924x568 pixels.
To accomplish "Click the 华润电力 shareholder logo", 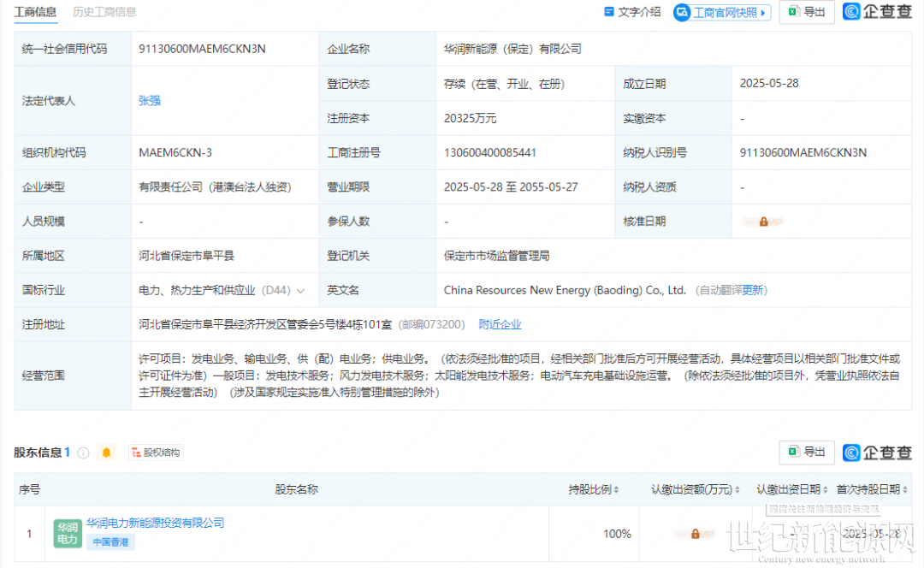I will tap(68, 533).
